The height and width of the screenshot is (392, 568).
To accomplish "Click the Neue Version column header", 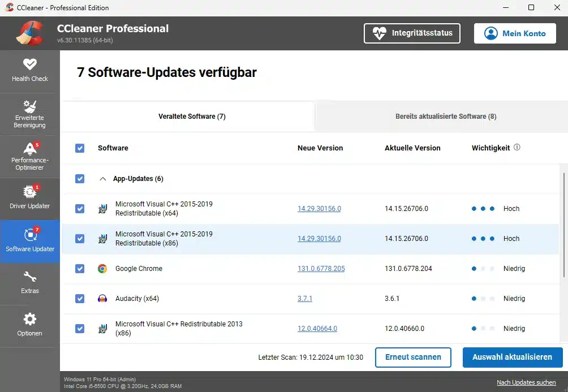I will [320, 148].
